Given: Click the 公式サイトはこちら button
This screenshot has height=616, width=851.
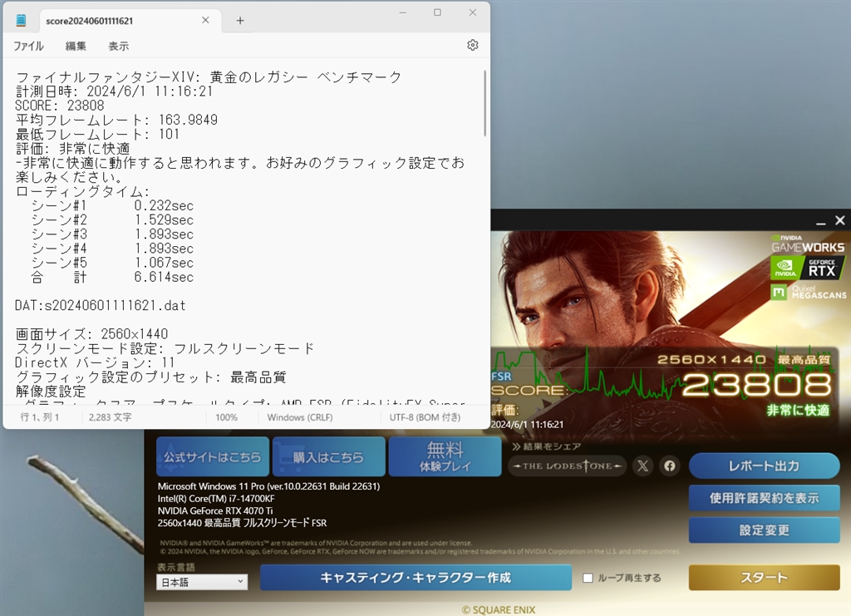Looking at the screenshot, I should [x=212, y=457].
